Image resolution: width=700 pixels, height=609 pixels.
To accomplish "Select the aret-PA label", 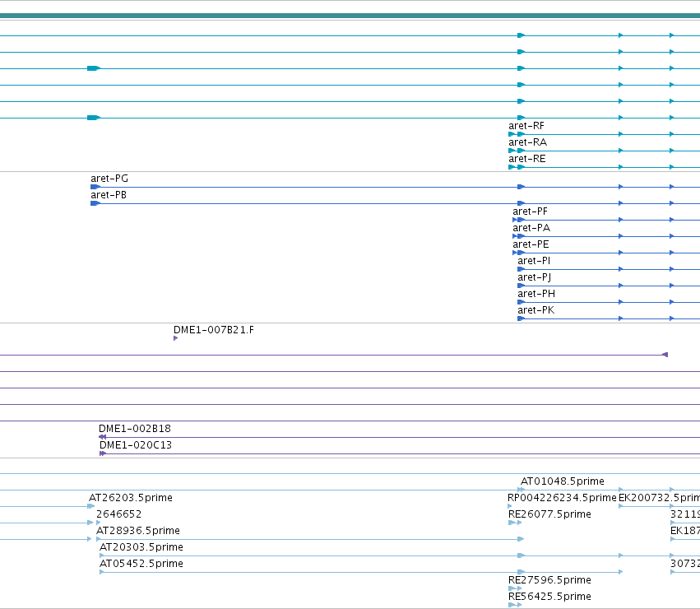I will tap(531, 228).
